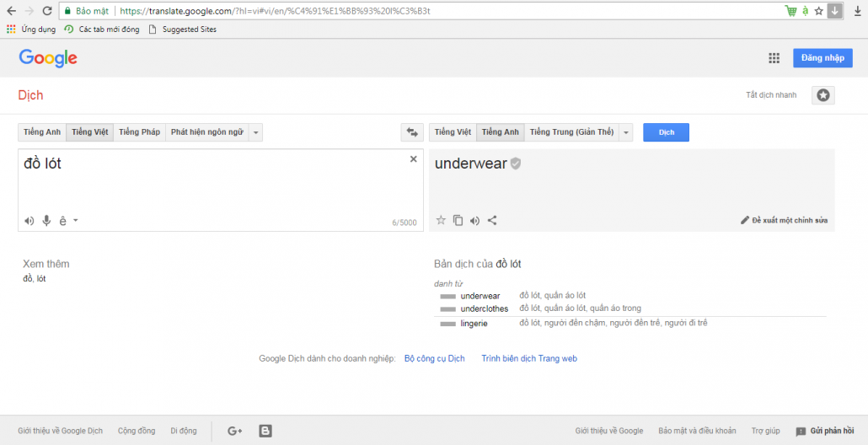Viewport: 868px width, 445px height.
Task: Expand the source language dropdown arrow
Action: click(x=256, y=132)
